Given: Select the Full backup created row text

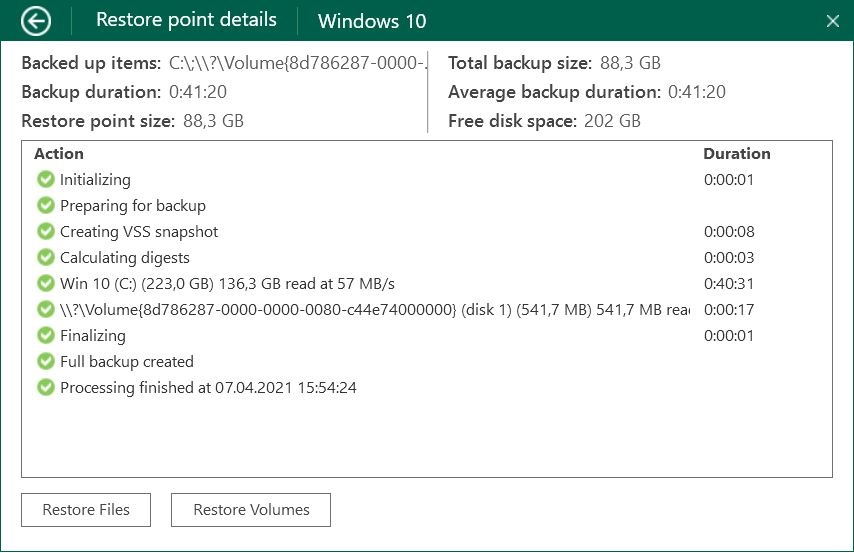Looking at the screenshot, I should click(x=127, y=362).
